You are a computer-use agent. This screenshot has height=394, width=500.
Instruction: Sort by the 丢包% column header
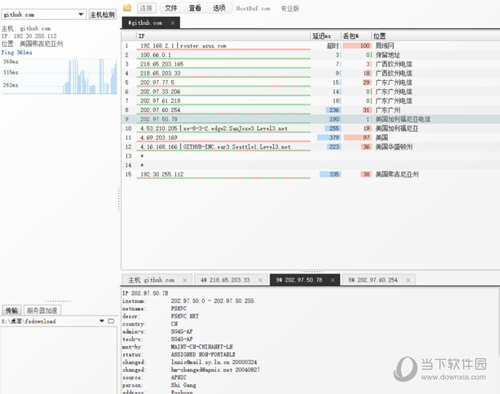(x=356, y=36)
